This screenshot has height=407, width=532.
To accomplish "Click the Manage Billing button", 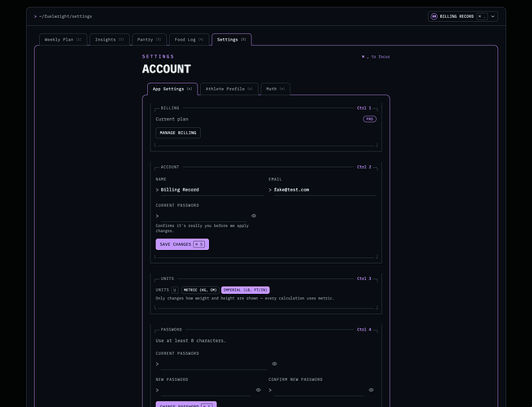I will [x=178, y=133].
